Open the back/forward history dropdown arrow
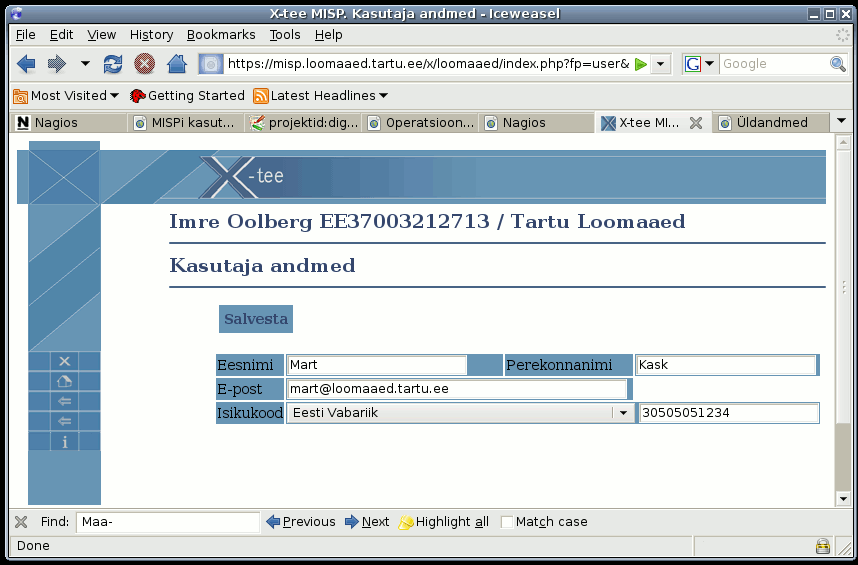Screen dimensions: 858x565 [x=85, y=64]
